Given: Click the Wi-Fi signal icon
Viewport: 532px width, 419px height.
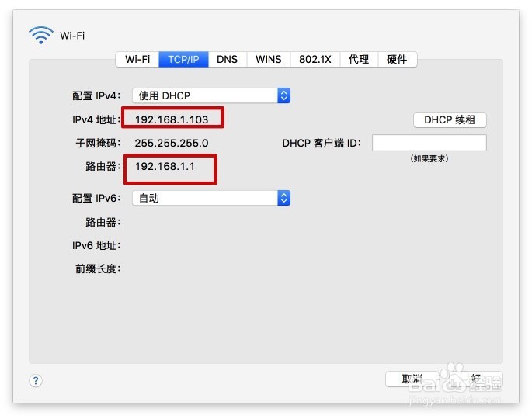Looking at the screenshot, I should [x=41, y=35].
